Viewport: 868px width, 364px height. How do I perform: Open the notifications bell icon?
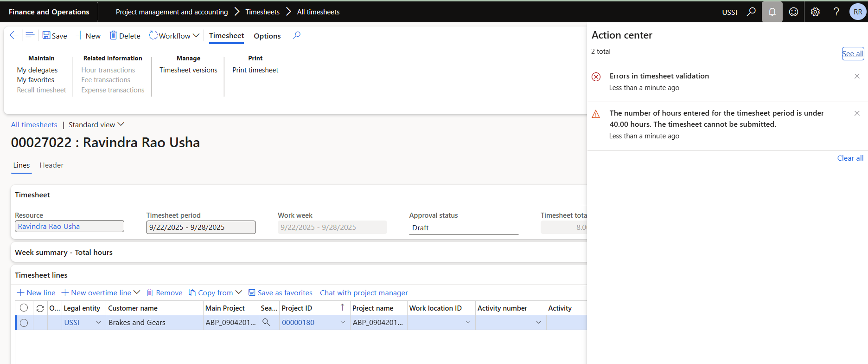coord(772,12)
